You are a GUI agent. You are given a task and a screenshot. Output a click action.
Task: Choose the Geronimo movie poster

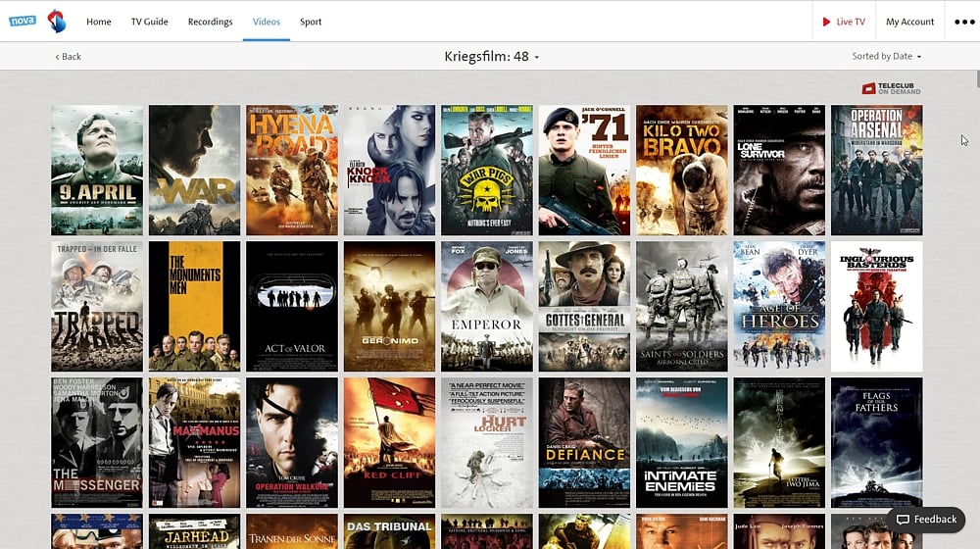coord(389,307)
